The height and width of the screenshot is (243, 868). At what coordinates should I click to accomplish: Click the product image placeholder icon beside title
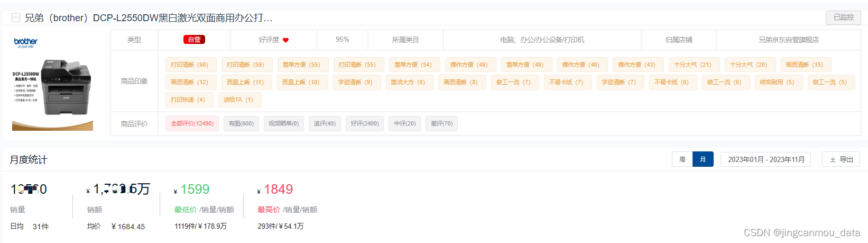16,17
